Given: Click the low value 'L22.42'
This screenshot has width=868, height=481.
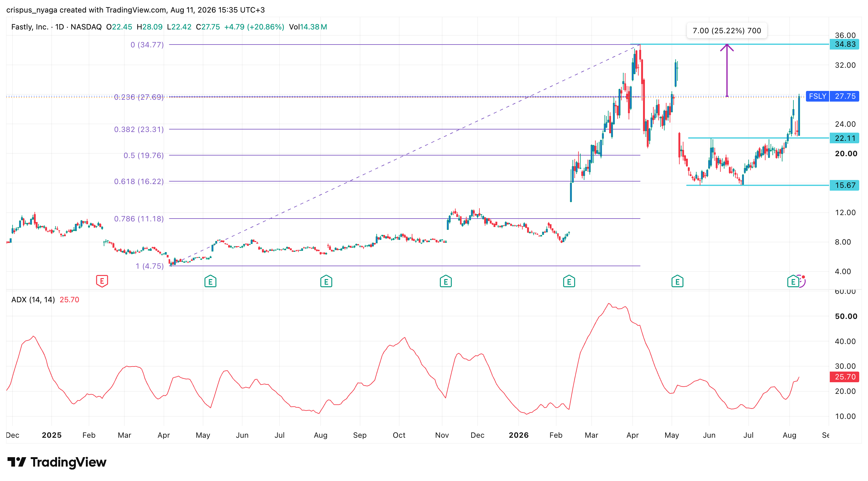Looking at the screenshot, I should 179,27.
